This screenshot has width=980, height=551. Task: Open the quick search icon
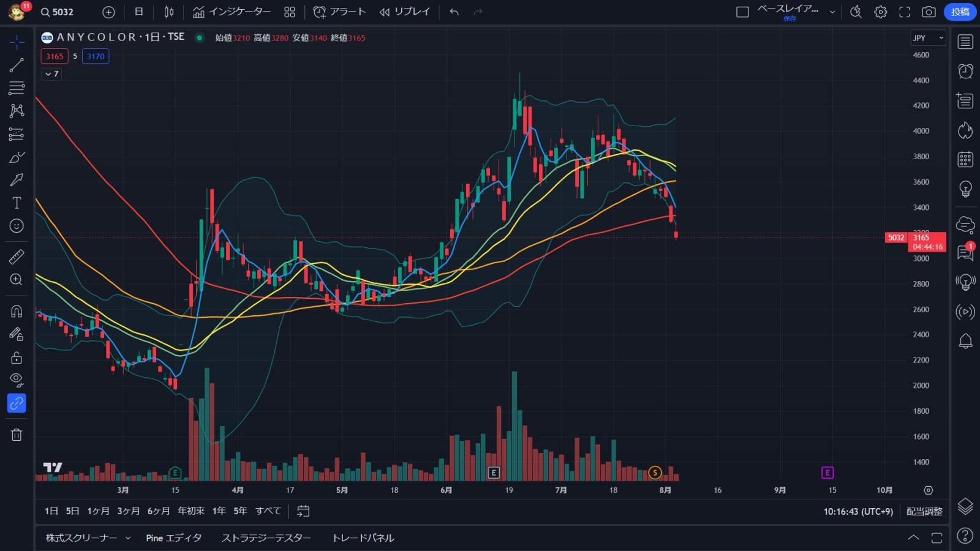tap(856, 12)
